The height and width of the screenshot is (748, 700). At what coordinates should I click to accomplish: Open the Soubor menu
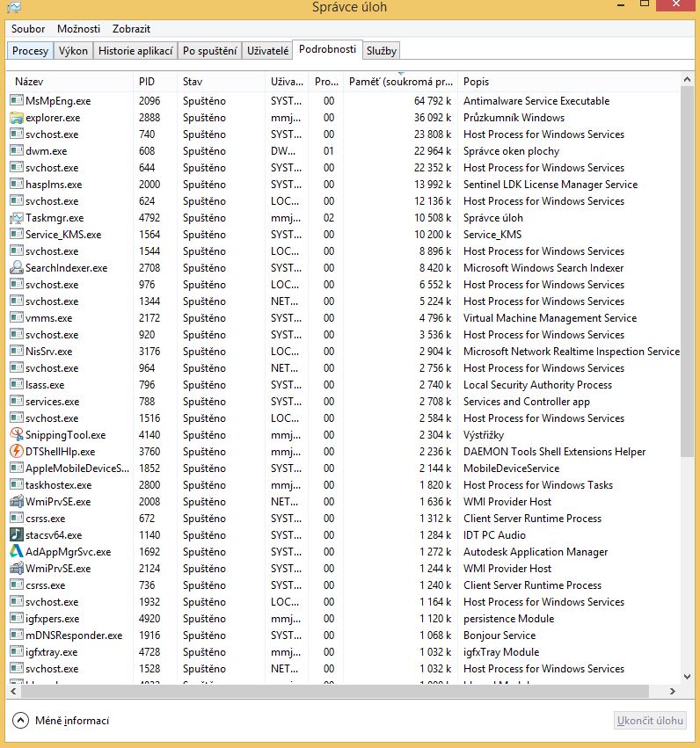click(28, 29)
